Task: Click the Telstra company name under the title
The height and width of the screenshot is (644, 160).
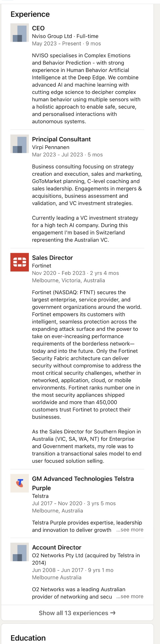Action: [x=40, y=496]
